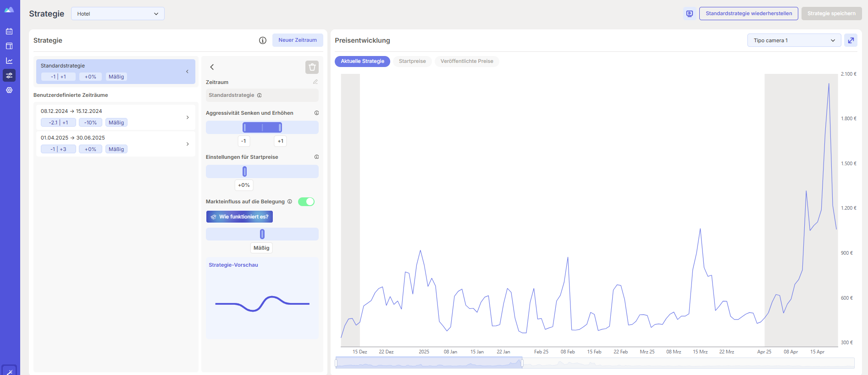Open the calendar page from sidebar
Image resolution: width=868 pixels, height=375 pixels.
coord(9,31)
